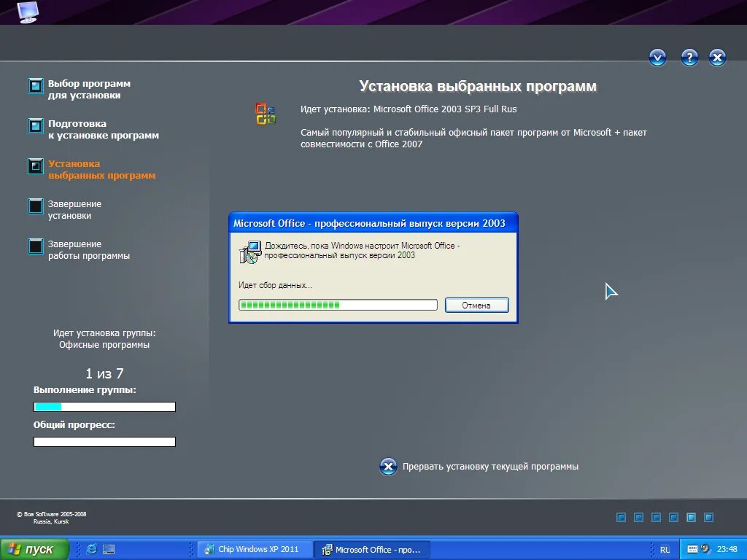747x560 pixels.
Task: Switch to 'Microsoft Office - про...' taskbar button
Action: point(373,549)
